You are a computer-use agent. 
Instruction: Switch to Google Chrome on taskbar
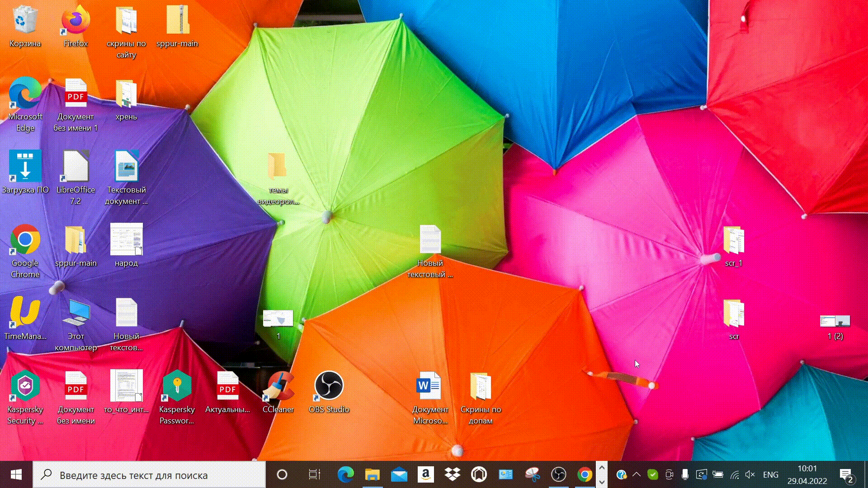[585, 474]
